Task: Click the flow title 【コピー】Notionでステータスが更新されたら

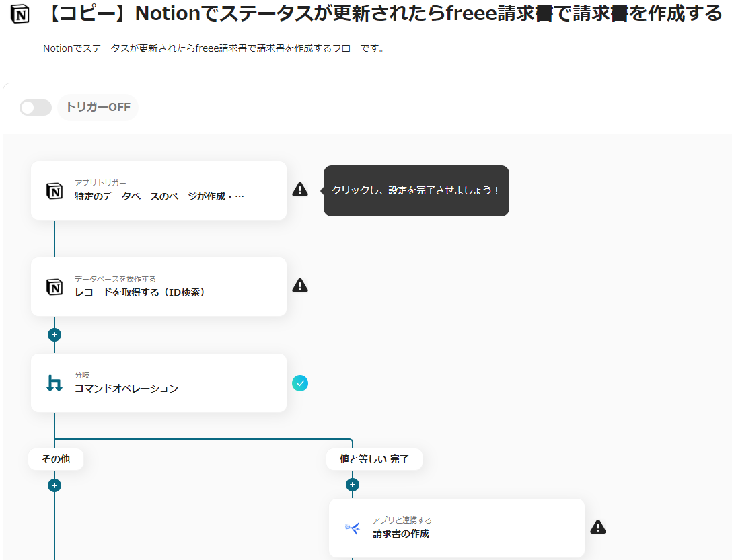Action: (x=383, y=13)
